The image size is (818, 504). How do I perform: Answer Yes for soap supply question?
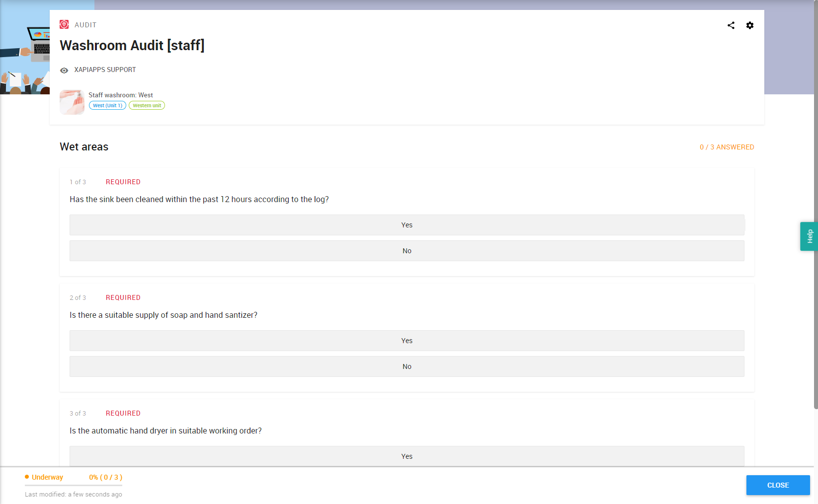(407, 341)
